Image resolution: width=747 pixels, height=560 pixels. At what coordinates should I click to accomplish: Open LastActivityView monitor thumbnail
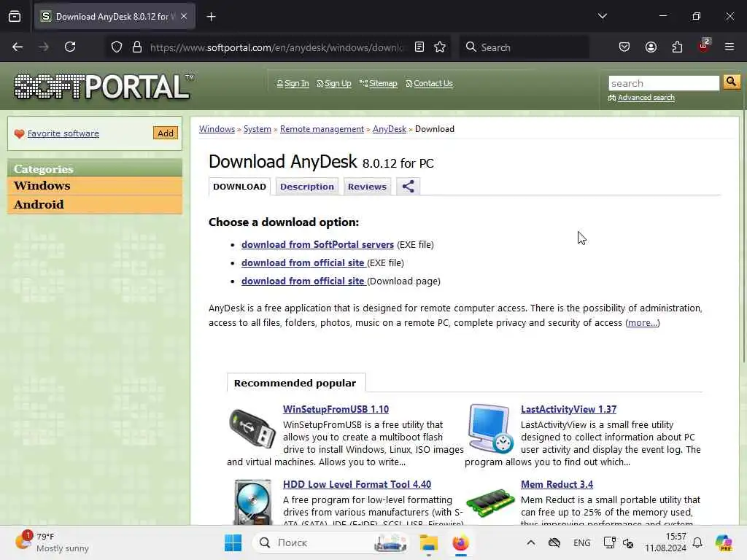(490, 429)
